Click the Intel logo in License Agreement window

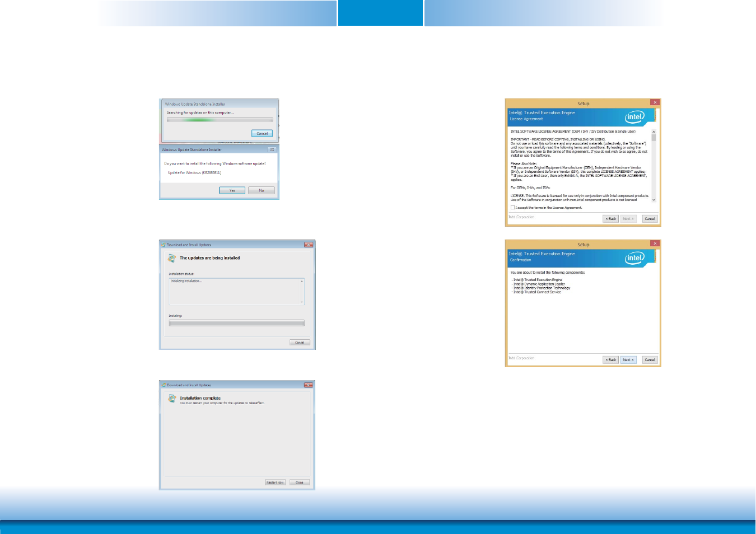634,116
